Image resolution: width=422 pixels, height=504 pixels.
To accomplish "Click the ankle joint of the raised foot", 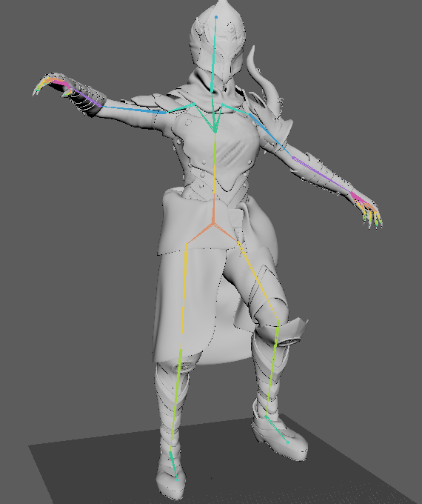I will click(266, 417).
